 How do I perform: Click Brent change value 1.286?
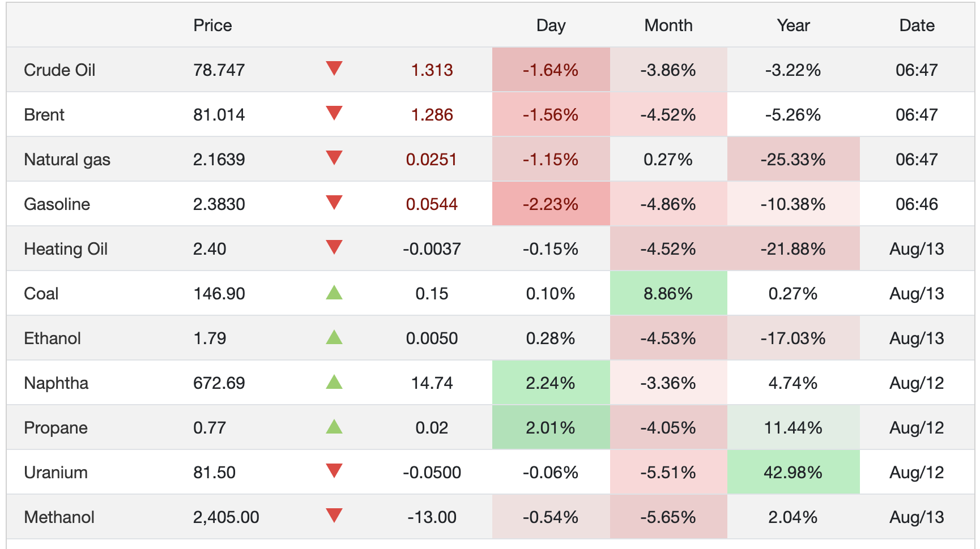(x=432, y=115)
